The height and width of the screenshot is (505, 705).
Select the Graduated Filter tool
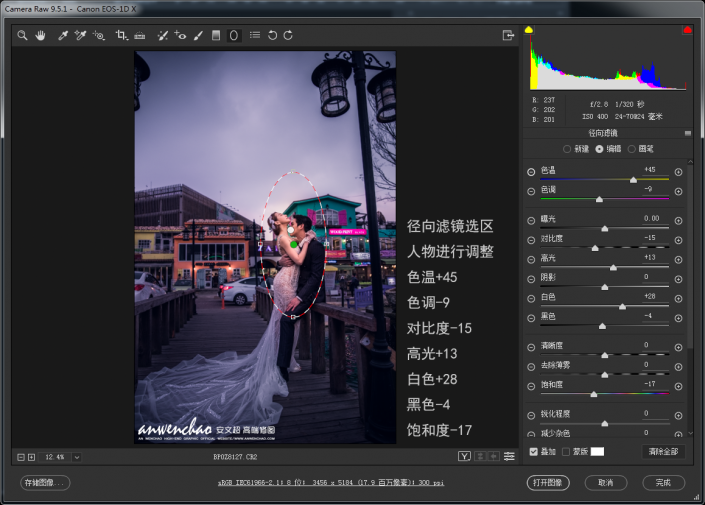pyautogui.click(x=216, y=35)
